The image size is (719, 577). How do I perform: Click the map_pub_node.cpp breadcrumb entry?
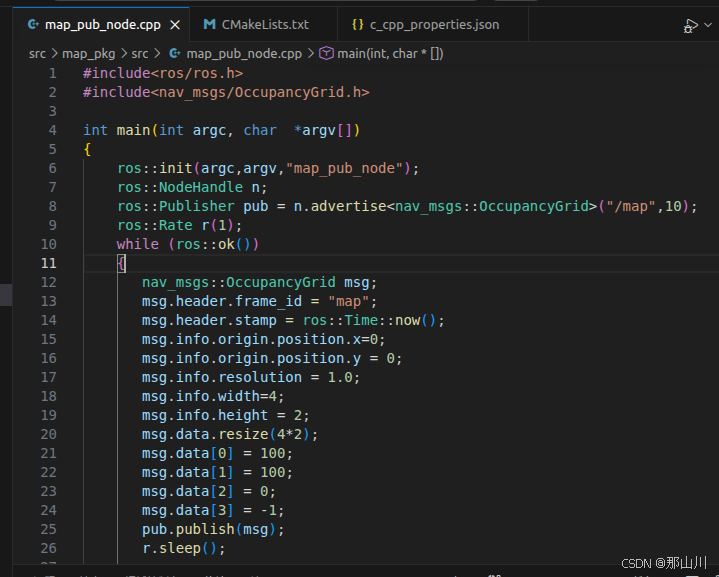click(244, 54)
